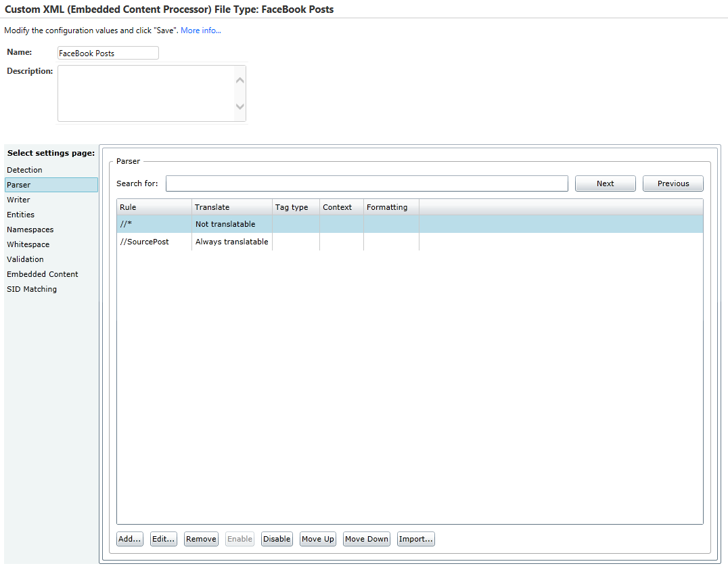728x568 pixels.
Task: Click the Move Up button
Action: tap(317, 539)
